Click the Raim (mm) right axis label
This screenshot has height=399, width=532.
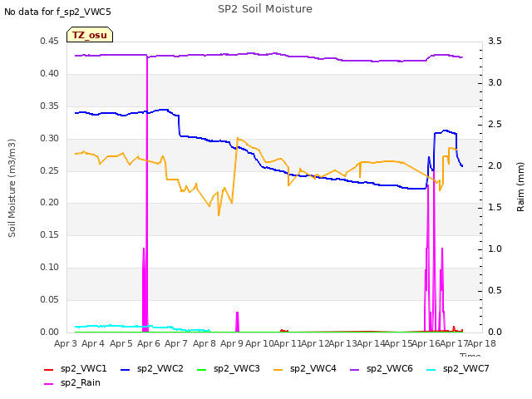pos(520,187)
